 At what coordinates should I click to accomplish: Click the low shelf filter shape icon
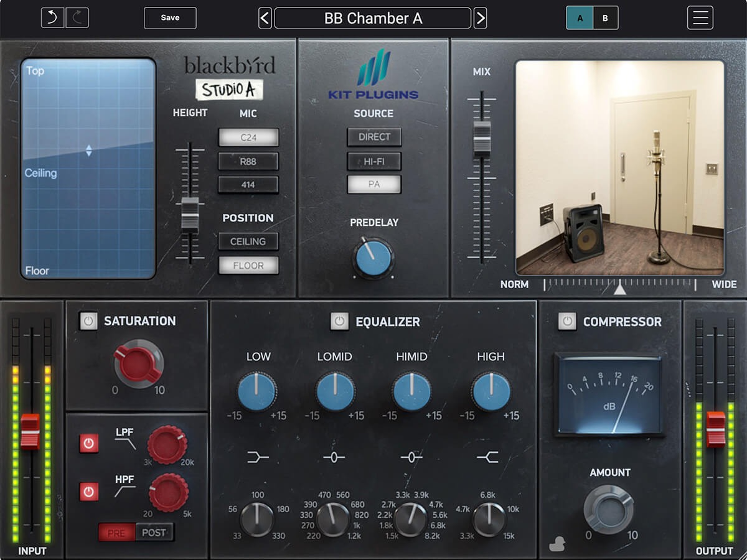(x=257, y=458)
